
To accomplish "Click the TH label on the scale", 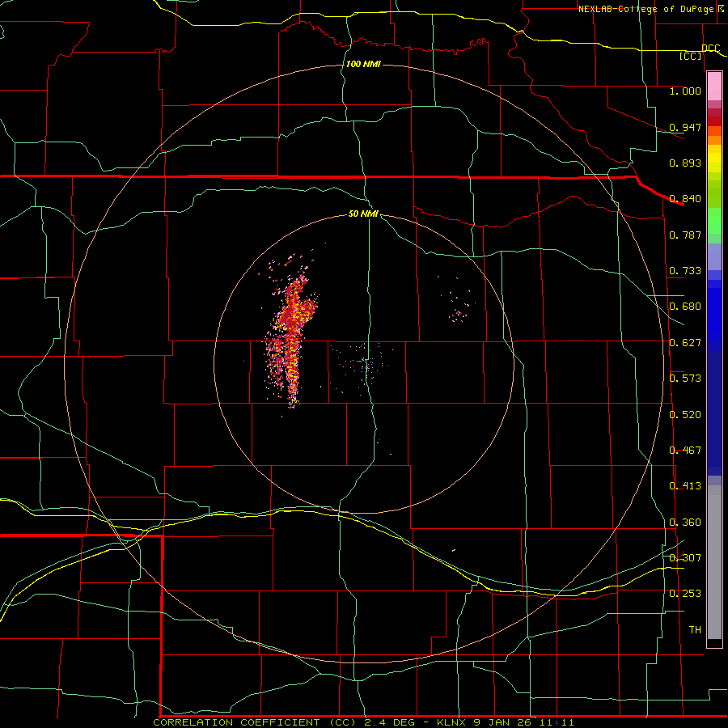I will (x=695, y=630).
